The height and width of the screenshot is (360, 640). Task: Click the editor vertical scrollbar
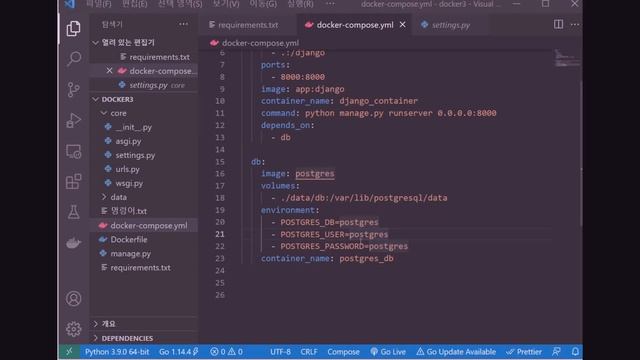pos(581,153)
